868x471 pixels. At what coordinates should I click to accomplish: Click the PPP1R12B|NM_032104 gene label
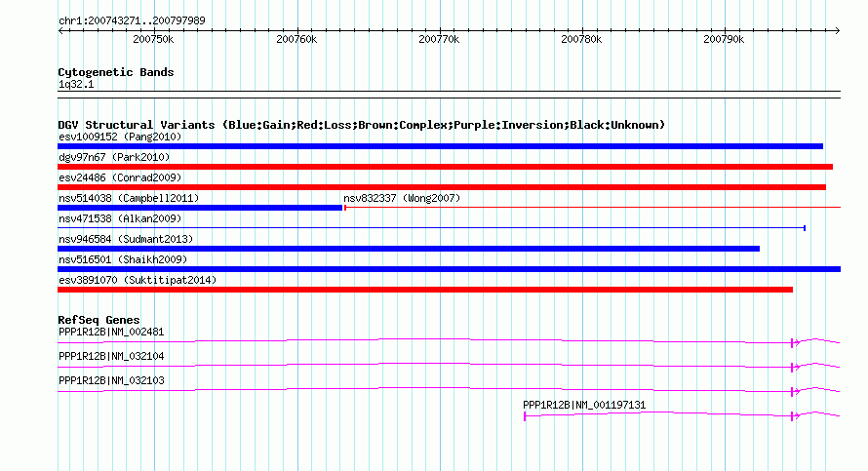pyautogui.click(x=111, y=357)
